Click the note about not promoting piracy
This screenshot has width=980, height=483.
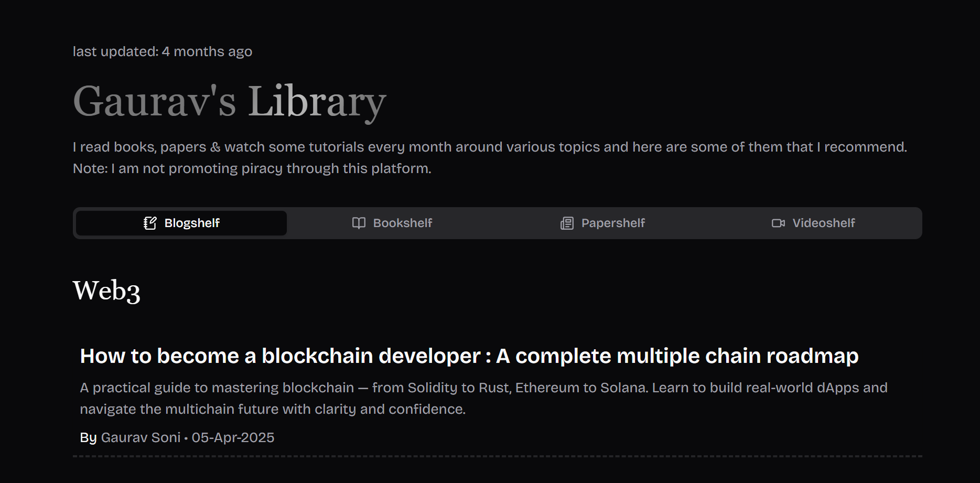click(252, 168)
